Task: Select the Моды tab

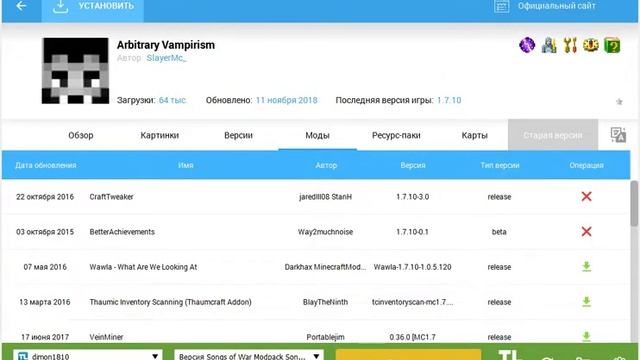Action: click(x=318, y=135)
